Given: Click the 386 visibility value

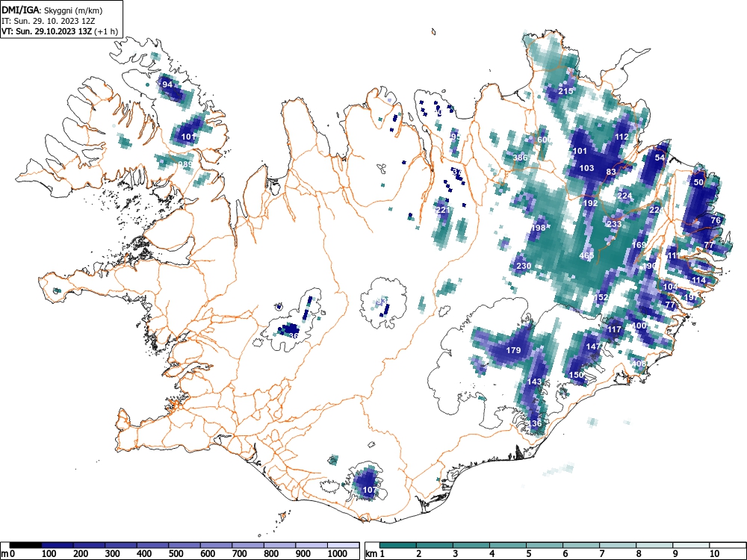Looking at the screenshot, I should (520, 158).
